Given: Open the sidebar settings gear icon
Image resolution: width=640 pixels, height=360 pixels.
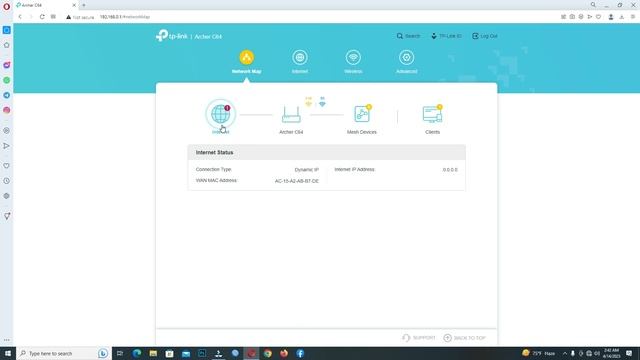Looking at the screenshot, I should pyautogui.click(x=7, y=196).
